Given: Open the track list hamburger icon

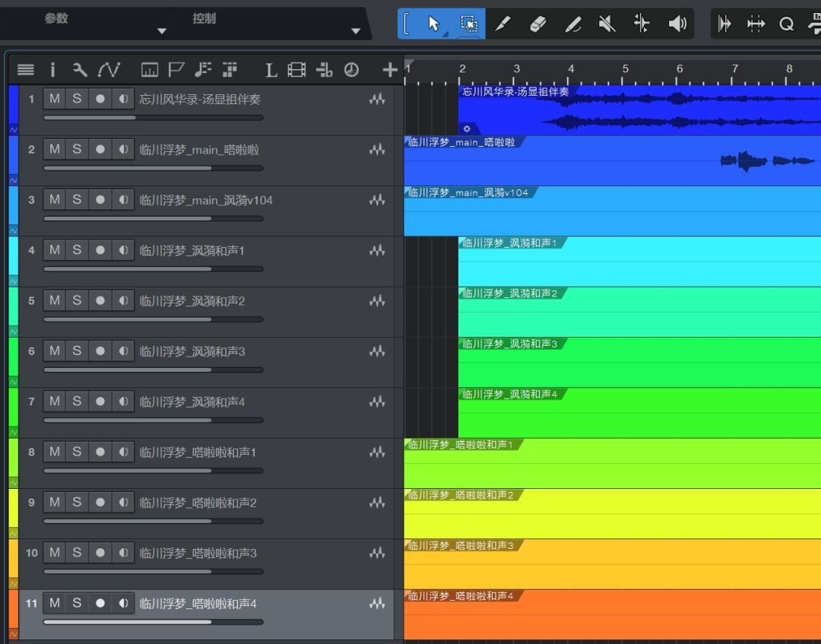Looking at the screenshot, I should pyautogui.click(x=26, y=70).
